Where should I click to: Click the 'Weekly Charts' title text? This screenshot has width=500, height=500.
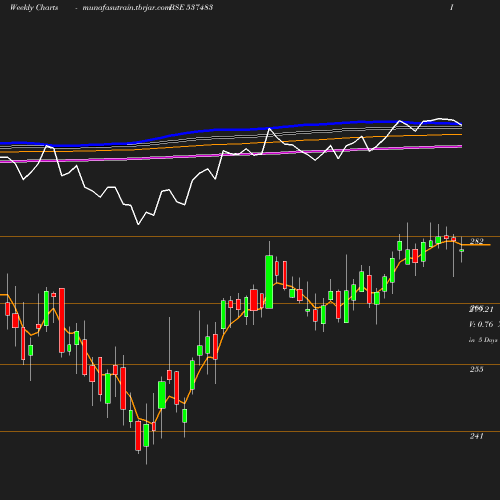coord(34,8)
